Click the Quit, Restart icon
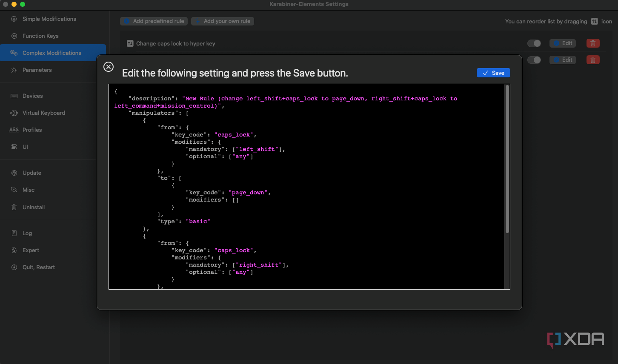 [14, 267]
